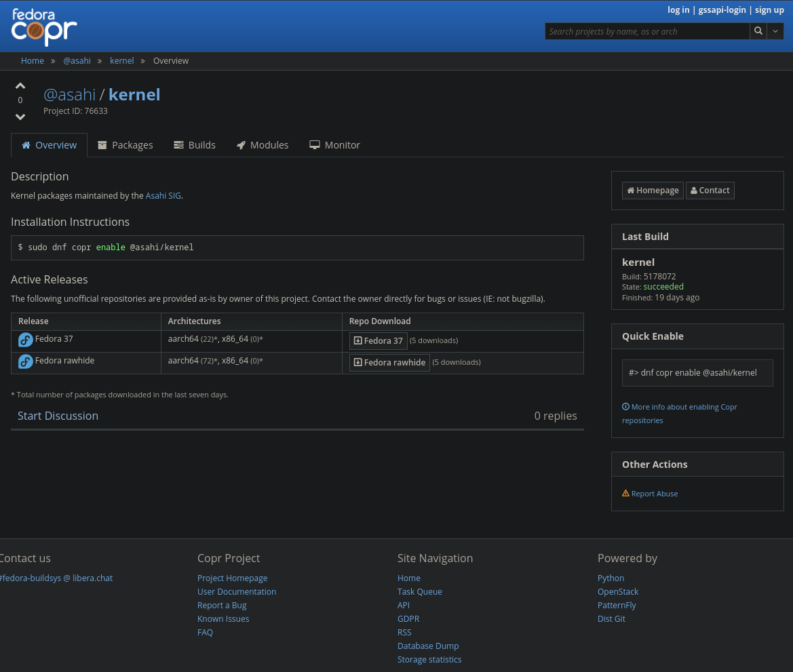793x672 pixels.
Task: Open FAQ footer link
Action: coord(205,633)
